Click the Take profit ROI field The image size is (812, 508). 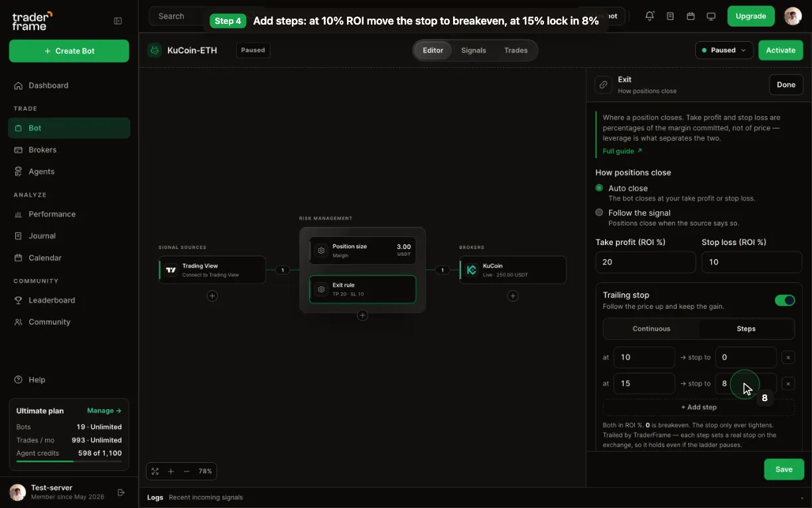click(x=645, y=262)
